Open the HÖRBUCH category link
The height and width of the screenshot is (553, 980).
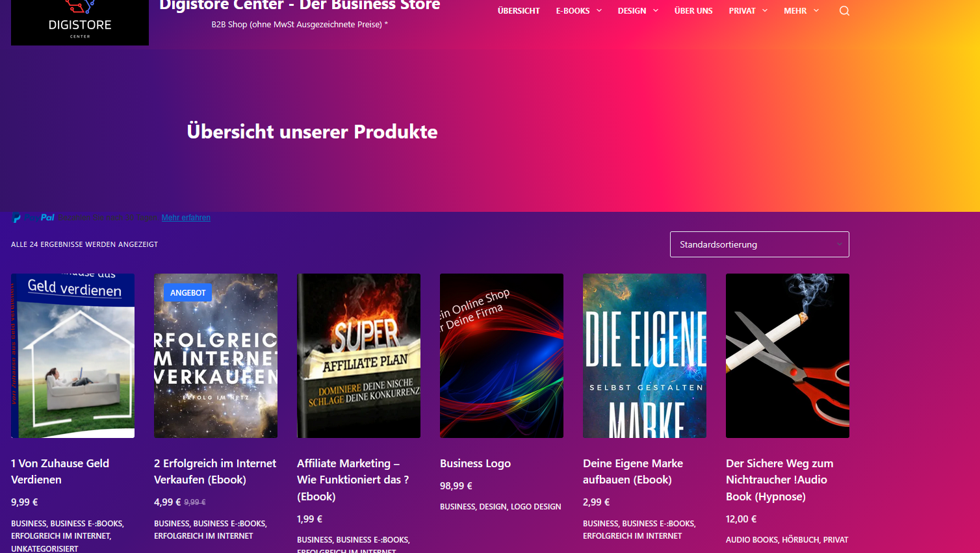[x=801, y=540]
